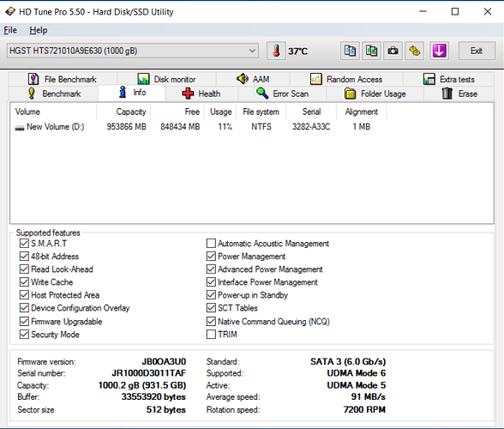
Task: Click the HD Tune Pro title bar icon
Action: [10, 12]
